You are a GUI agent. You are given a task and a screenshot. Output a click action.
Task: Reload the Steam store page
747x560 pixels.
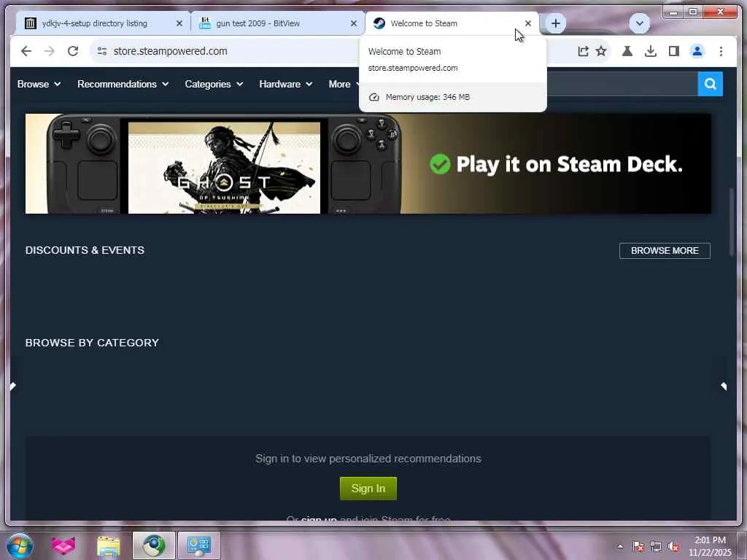click(x=73, y=51)
